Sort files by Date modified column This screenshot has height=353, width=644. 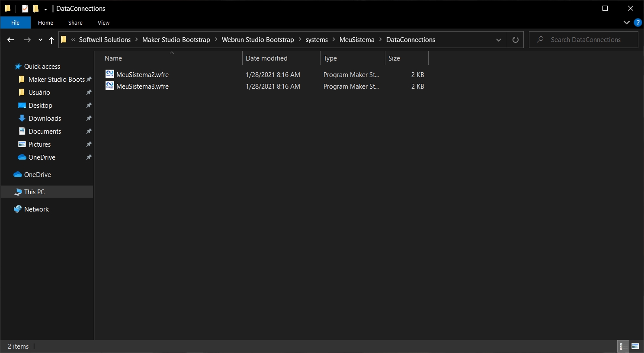[x=266, y=58]
